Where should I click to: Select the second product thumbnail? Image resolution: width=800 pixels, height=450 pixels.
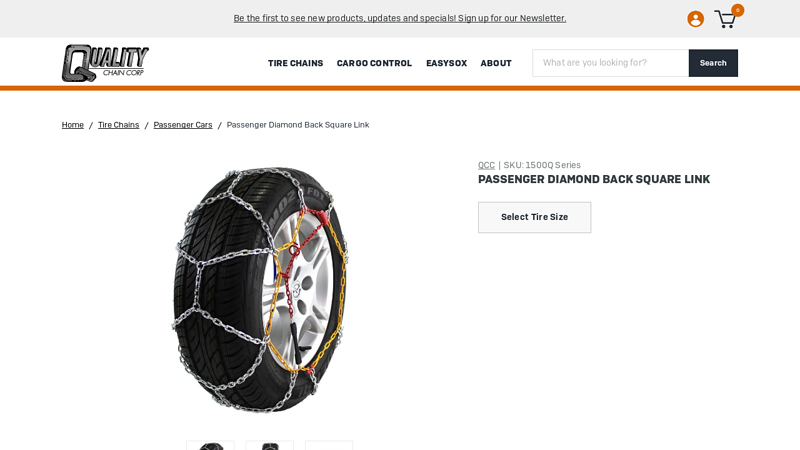click(x=269, y=445)
